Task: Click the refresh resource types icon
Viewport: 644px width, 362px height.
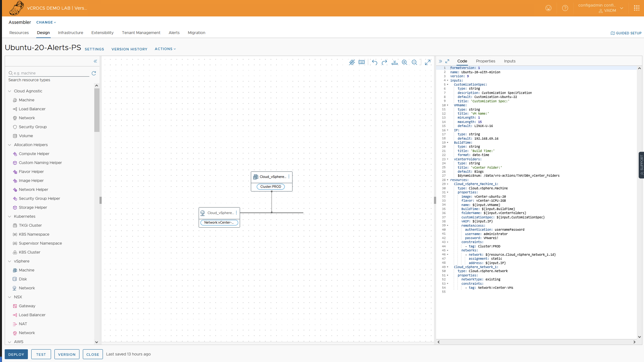Action: [94, 73]
